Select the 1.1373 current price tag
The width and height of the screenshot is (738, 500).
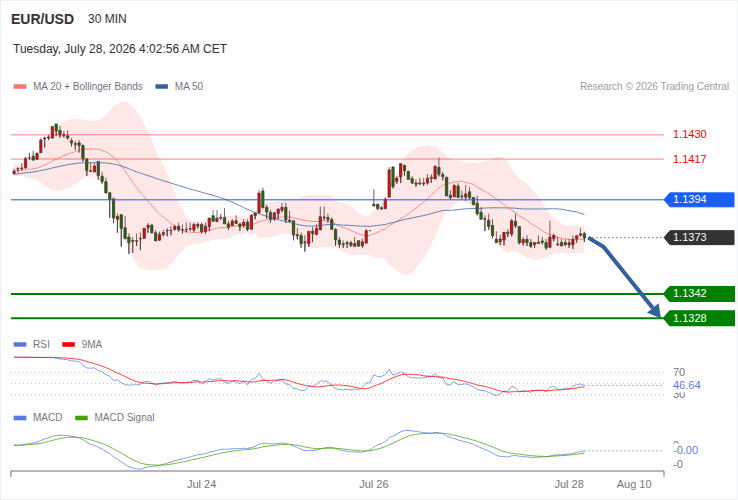pos(699,237)
